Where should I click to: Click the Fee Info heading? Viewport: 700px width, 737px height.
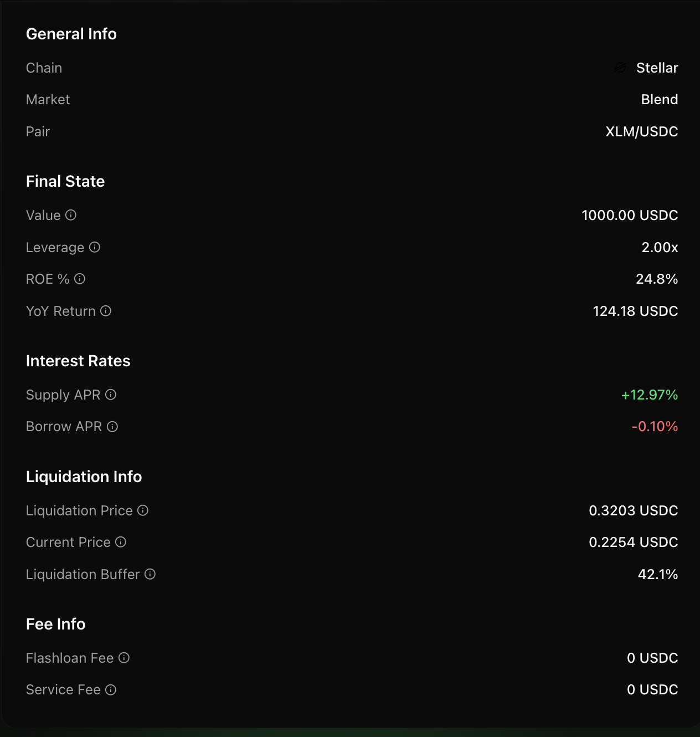tap(55, 624)
